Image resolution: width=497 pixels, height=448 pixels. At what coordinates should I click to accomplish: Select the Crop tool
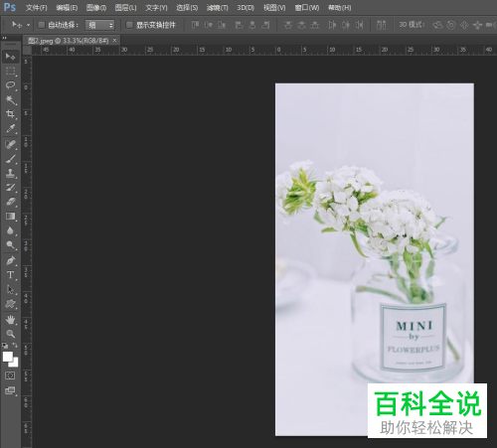pos(10,114)
